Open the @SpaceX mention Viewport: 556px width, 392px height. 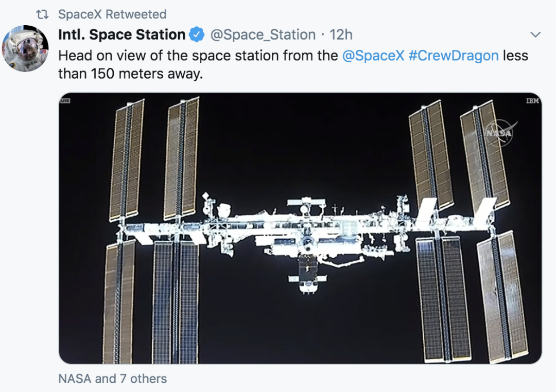(x=373, y=56)
